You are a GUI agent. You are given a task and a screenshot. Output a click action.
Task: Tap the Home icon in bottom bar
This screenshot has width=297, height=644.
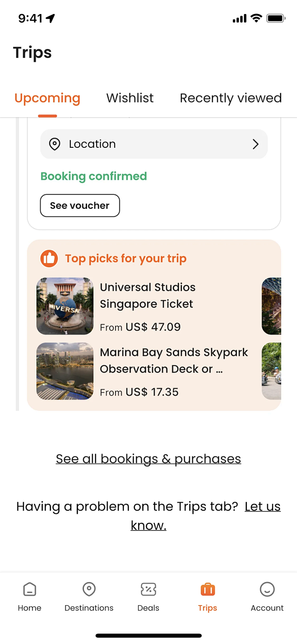(30, 589)
